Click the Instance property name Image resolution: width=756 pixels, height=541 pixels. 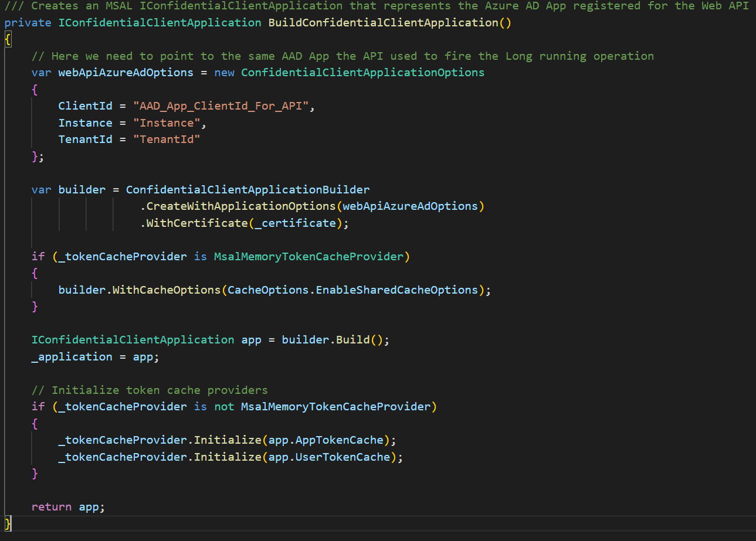(x=85, y=123)
